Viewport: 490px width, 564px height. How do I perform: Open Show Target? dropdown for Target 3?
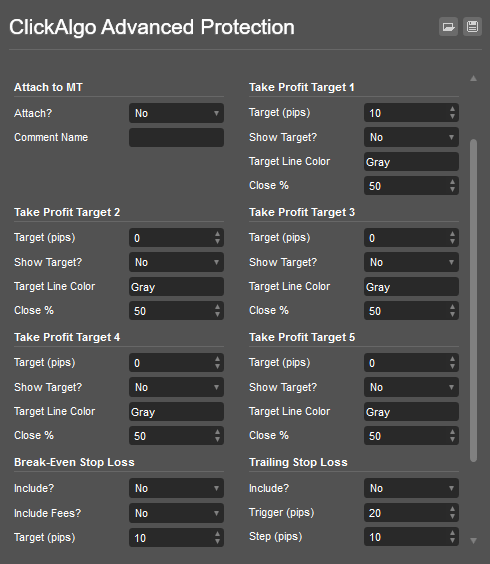[411, 262]
